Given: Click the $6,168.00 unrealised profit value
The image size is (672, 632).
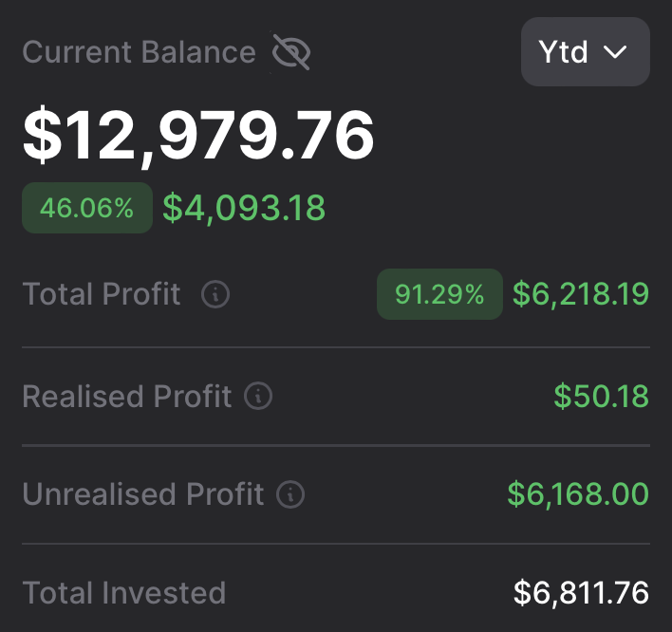Looking at the screenshot, I should coord(578,494).
